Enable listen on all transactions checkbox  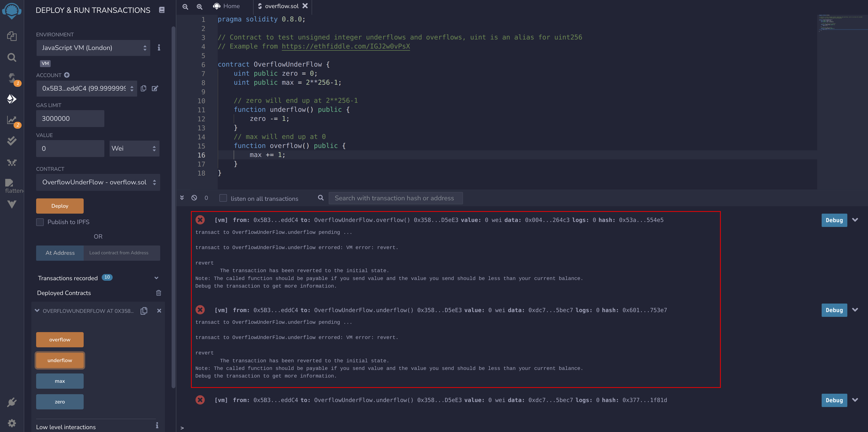[x=223, y=198]
